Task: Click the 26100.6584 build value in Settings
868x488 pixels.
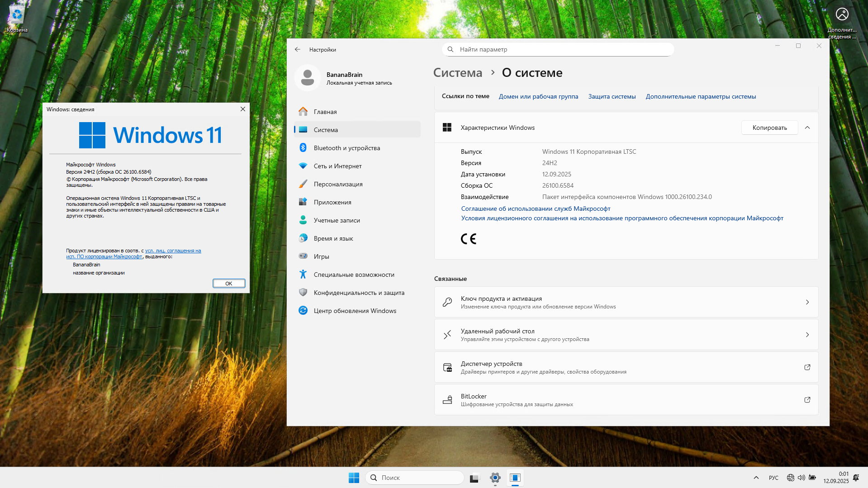Action: click(558, 185)
